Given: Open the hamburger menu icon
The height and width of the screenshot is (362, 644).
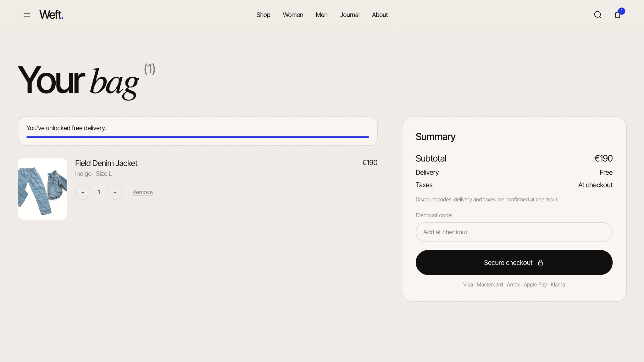Looking at the screenshot, I should pyautogui.click(x=27, y=15).
